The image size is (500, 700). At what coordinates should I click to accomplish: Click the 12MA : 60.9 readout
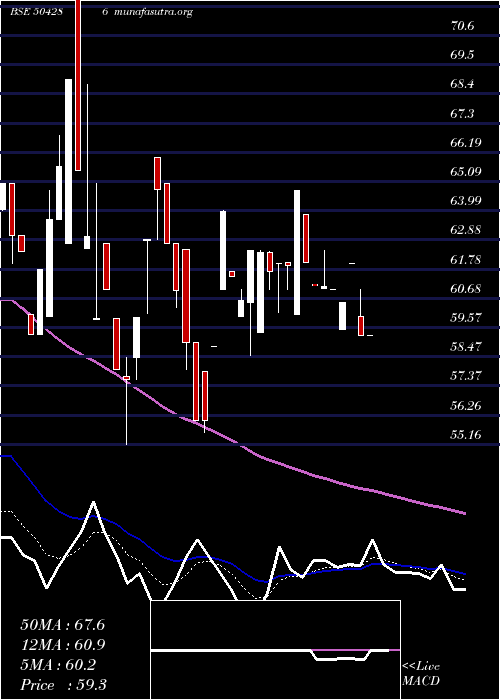point(62,645)
